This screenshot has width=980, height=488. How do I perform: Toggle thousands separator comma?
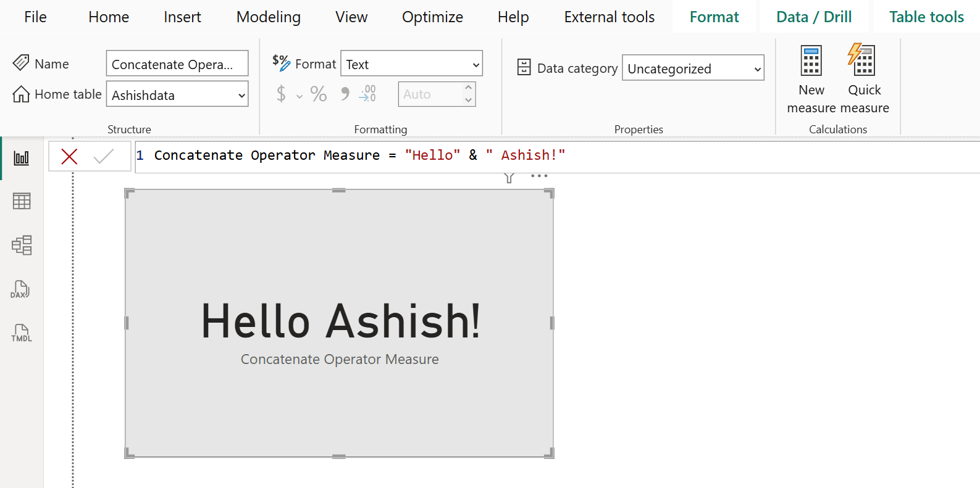point(345,94)
